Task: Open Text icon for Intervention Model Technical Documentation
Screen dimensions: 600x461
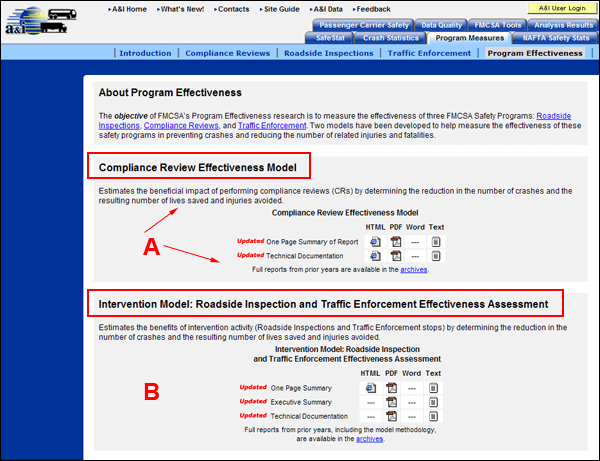Action: (x=433, y=416)
